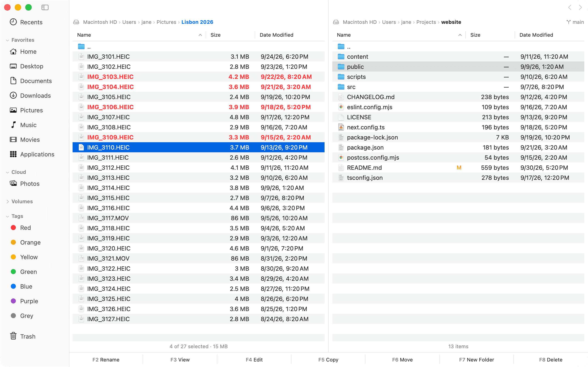Toggle the sidebar visibility icon

pyautogui.click(x=45, y=8)
